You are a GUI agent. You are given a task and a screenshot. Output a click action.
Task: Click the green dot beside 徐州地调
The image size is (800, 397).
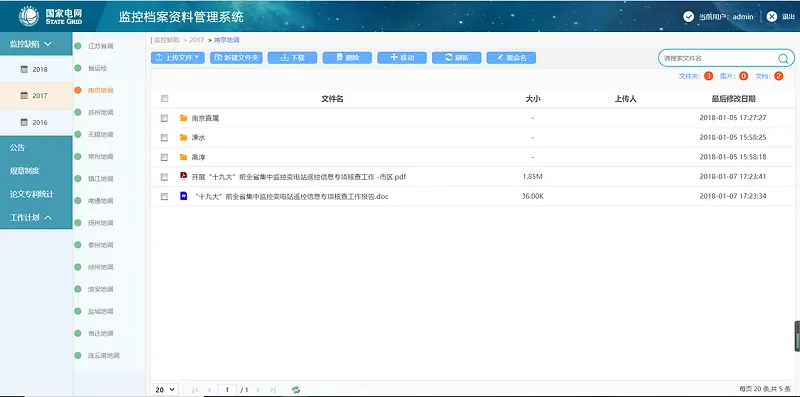tap(78, 267)
